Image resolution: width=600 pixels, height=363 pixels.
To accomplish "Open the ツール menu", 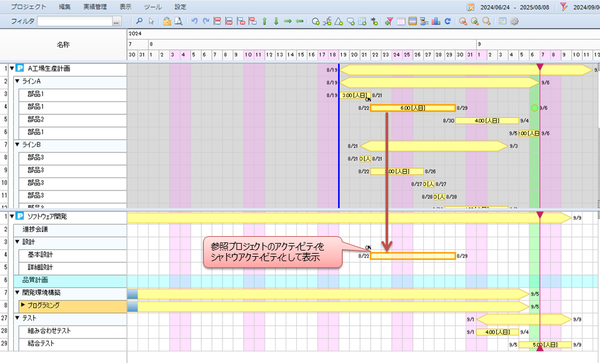I will click(x=153, y=7).
